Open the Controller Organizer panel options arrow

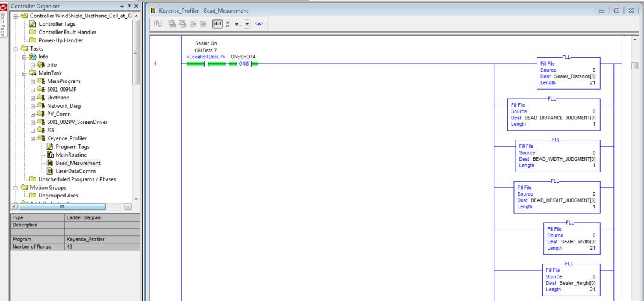click(122, 6)
